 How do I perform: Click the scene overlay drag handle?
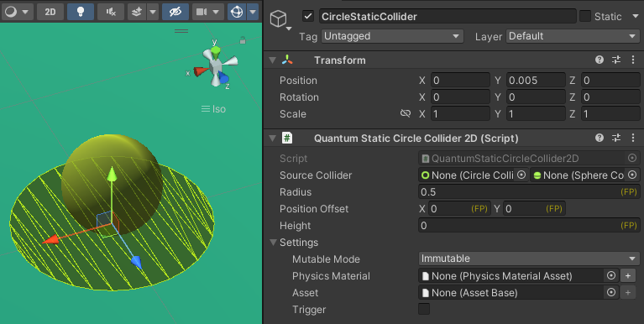tap(181, 31)
